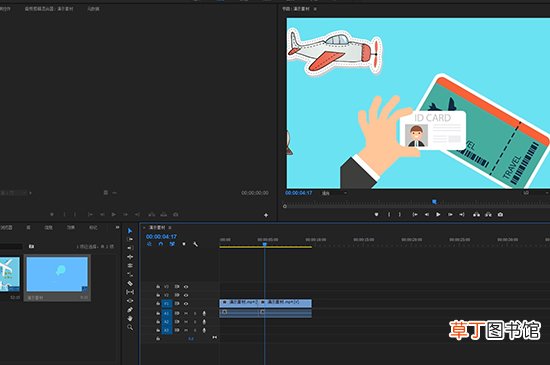Viewport: 550px width, 365px height.
Task: Select the Zoom magnifier tool
Action: (130, 327)
